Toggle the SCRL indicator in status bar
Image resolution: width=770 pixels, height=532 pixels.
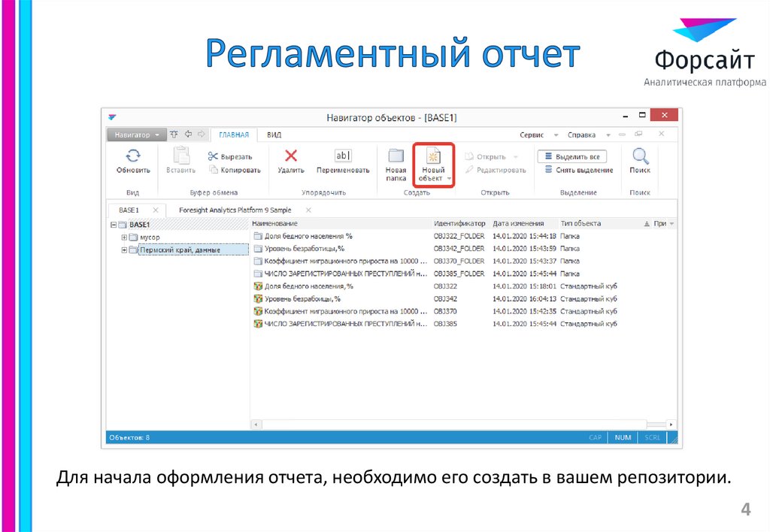coord(651,437)
